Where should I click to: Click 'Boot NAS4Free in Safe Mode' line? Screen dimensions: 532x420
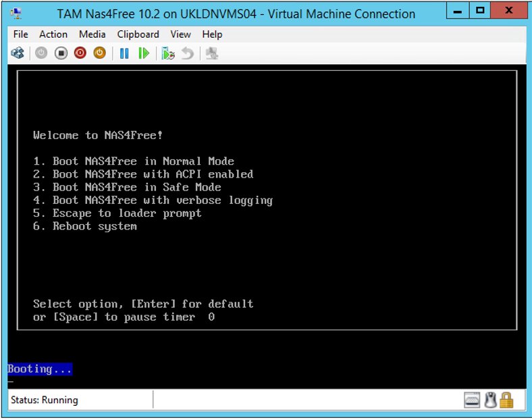coord(127,187)
